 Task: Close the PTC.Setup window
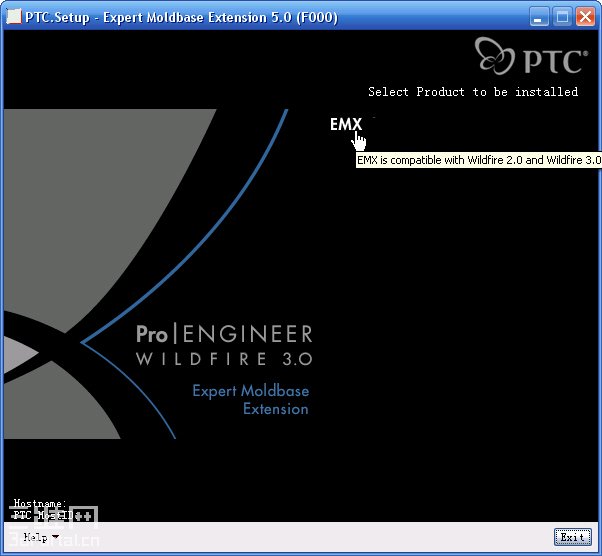click(585, 17)
